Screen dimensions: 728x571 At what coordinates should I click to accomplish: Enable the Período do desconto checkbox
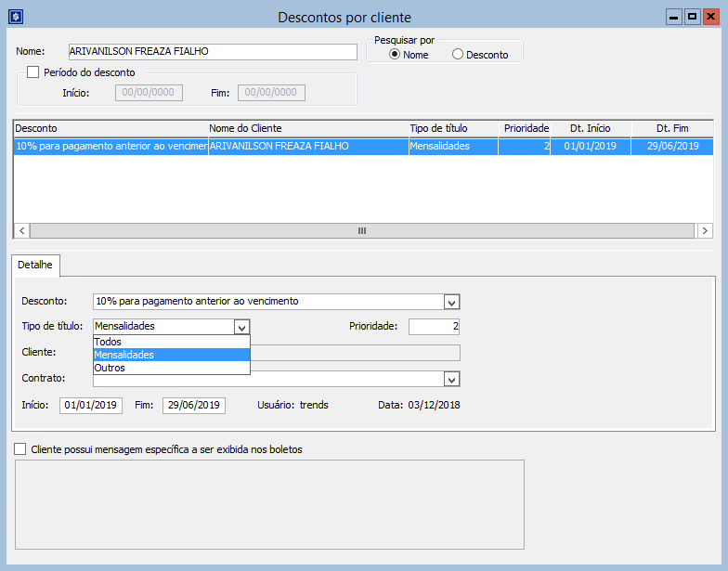pyautogui.click(x=33, y=72)
